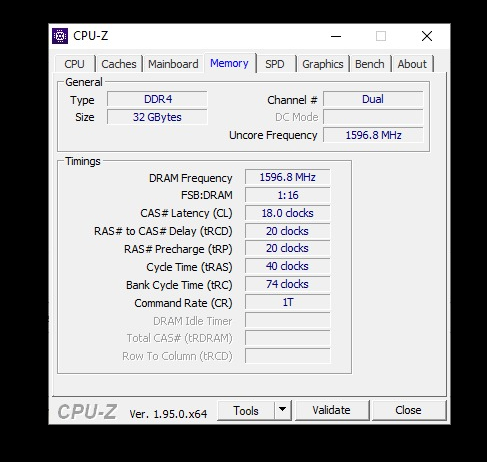Click the DRAM Frequency label

click(x=191, y=178)
